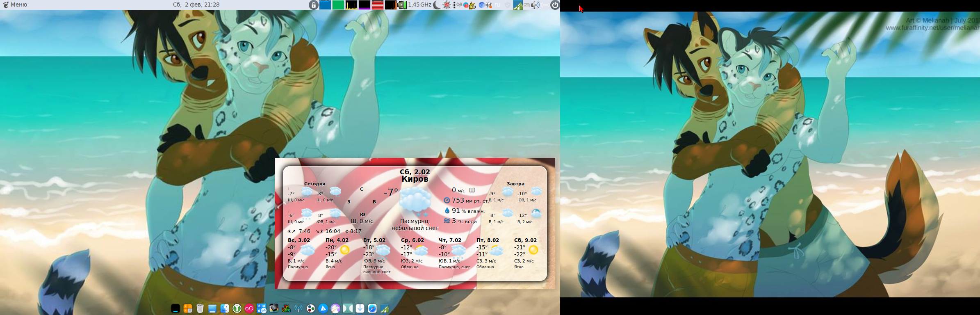
Task: Click the small graph monitor tray icon
Action: pos(526,5)
